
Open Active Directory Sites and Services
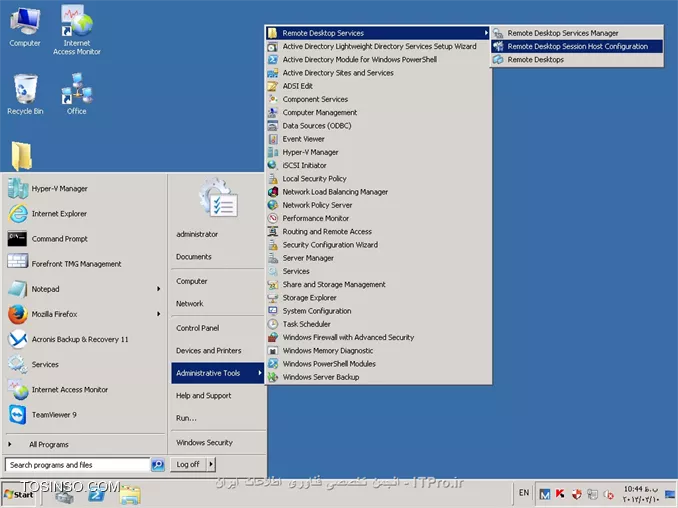(378, 73)
